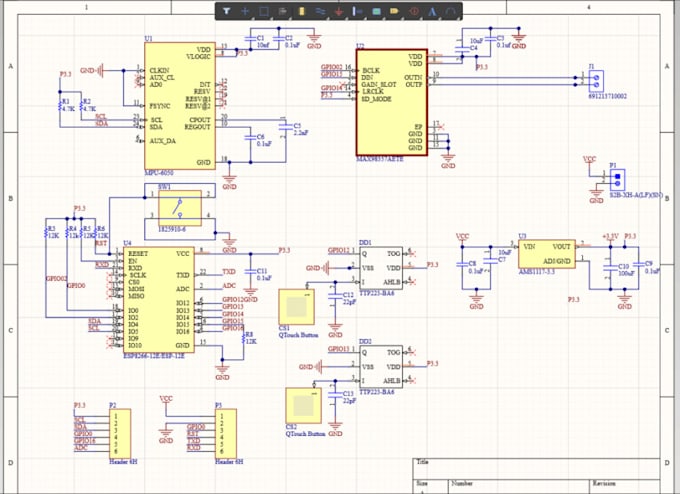Select the signal harness tool
This screenshot has width=680, height=494.
(x=357, y=11)
